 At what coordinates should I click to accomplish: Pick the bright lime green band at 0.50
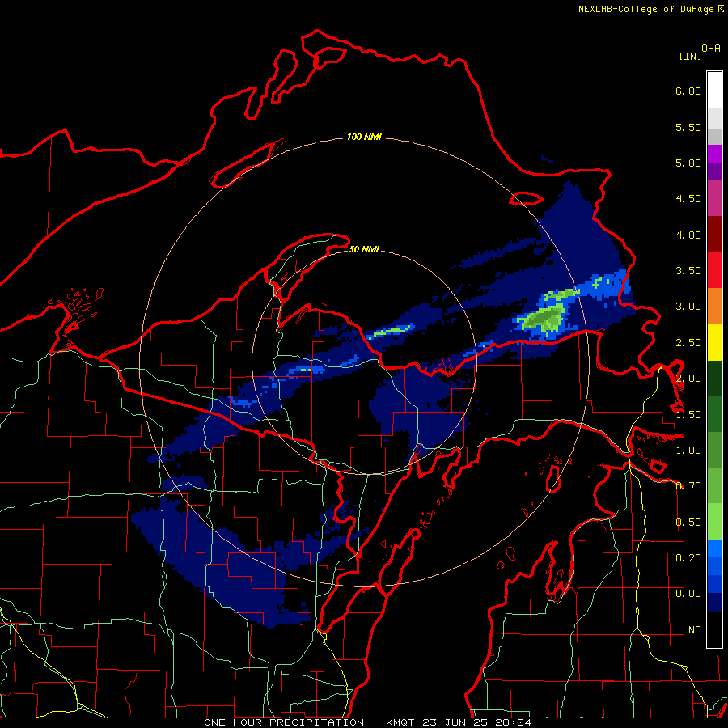pyautogui.click(x=714, y=522)
